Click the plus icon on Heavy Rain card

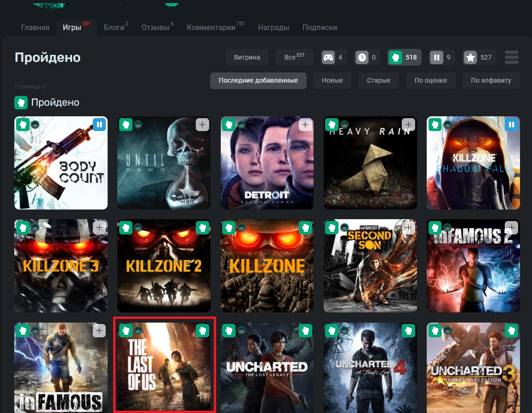tap(409, 125)
